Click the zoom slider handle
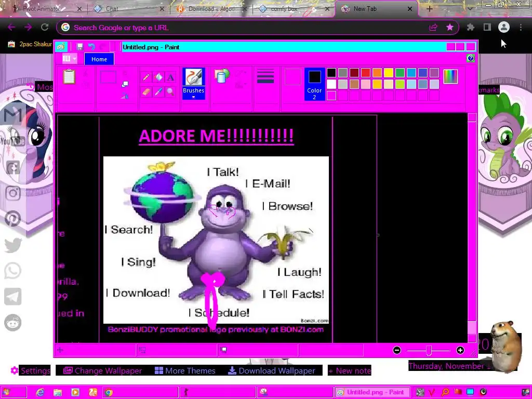 [x=429, y=351]
